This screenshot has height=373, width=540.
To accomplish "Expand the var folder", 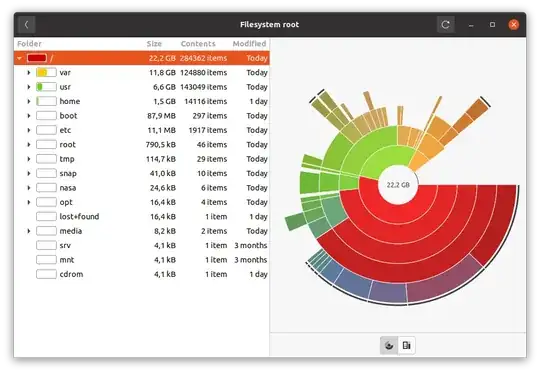I will [x=29, y=73].
